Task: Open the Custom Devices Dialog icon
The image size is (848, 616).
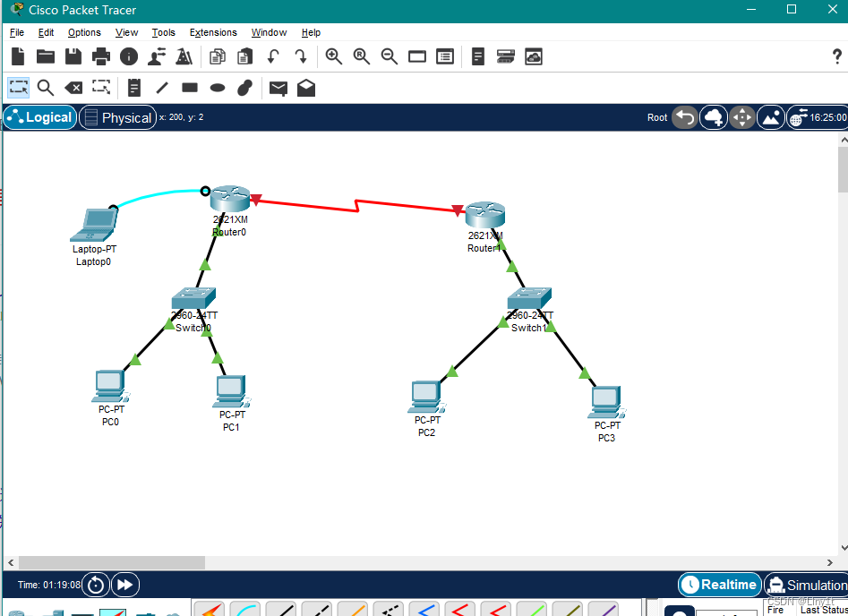Action: coord(445,56)
